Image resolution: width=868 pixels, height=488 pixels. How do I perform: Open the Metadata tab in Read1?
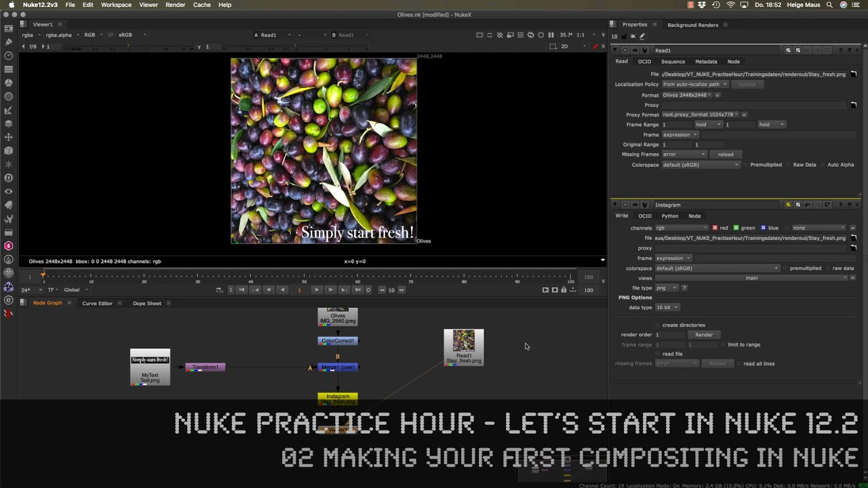(706, 62)
